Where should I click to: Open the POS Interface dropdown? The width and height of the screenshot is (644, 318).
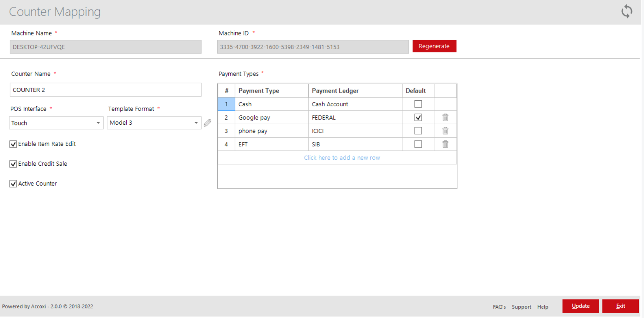[x=56, y=123]
